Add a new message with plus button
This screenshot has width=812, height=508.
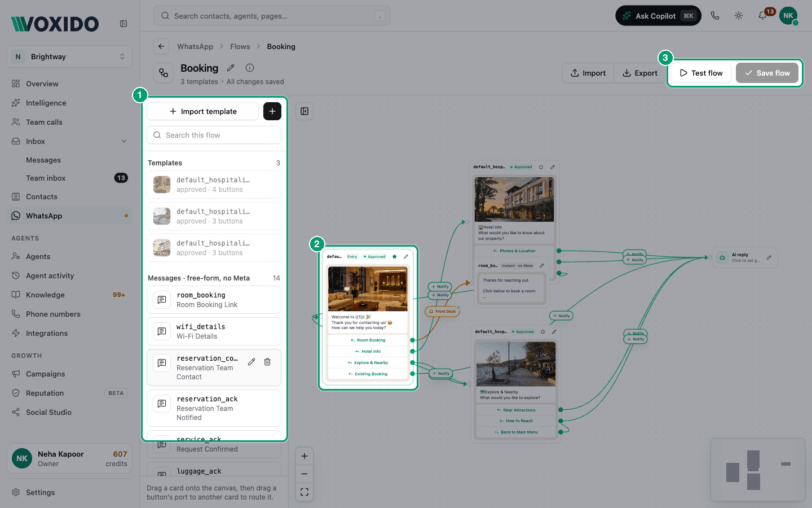pos(272,111)
